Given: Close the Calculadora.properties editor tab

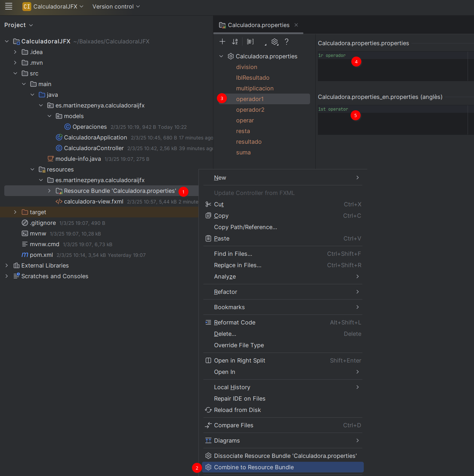Looking at the screenshot, I should (296, 25).
